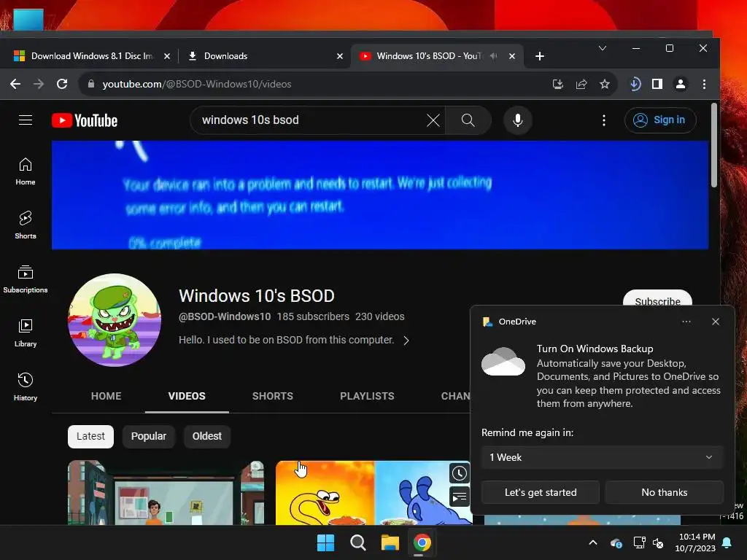Open Chrome downloads indicator in the toolbar
This screenshot has height=560, width=747.
635,85
